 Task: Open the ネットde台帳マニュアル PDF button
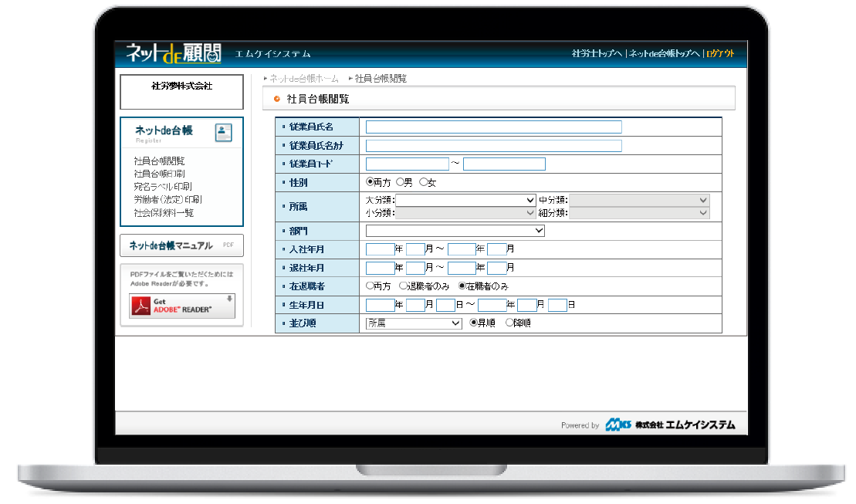182,245
